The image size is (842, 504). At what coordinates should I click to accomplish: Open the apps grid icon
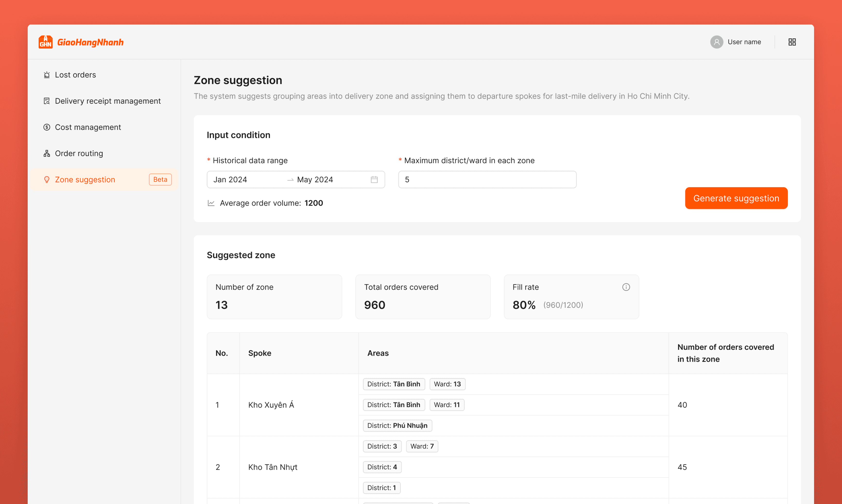tap(792, 42)
